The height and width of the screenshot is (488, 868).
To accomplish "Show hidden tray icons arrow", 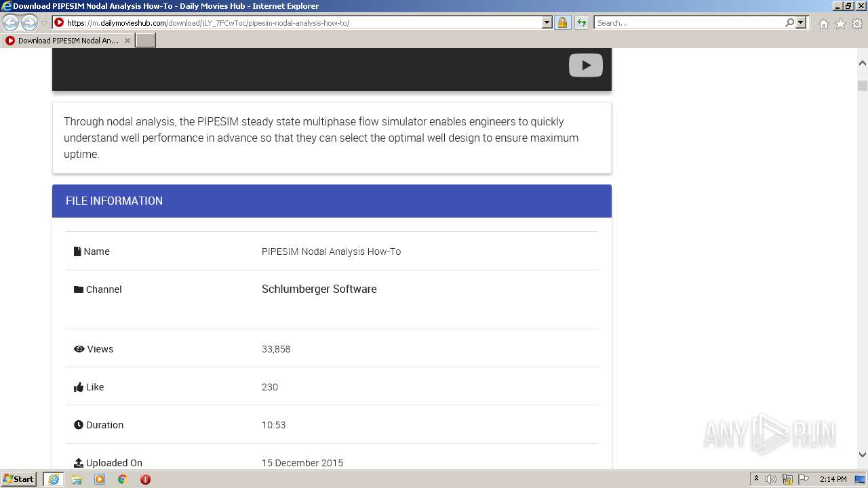I will tap(756, 479).
